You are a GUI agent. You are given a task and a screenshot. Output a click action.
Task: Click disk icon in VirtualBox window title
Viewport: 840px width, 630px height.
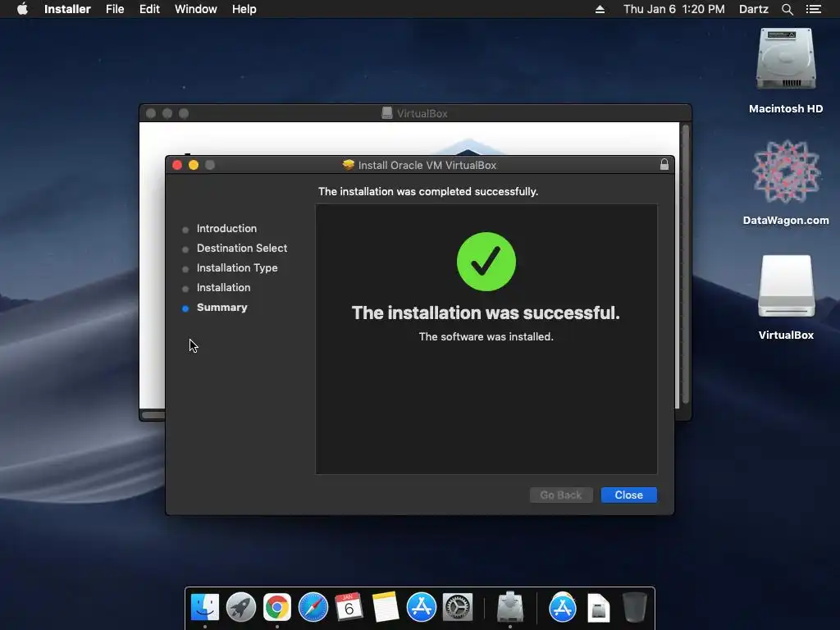click(x=387, y=113)
